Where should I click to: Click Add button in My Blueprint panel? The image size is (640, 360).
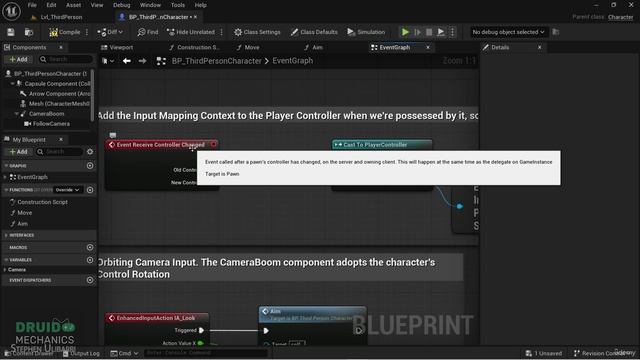click(x=18, y=152)
